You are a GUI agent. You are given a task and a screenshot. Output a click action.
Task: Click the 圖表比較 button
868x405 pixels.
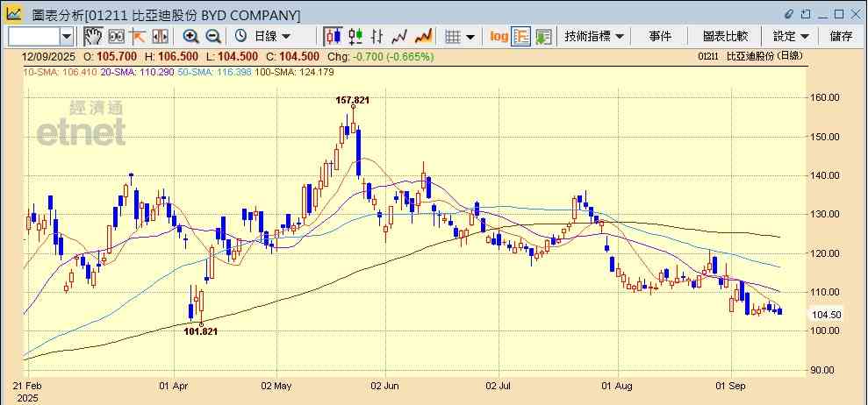(x=725, y=37)
